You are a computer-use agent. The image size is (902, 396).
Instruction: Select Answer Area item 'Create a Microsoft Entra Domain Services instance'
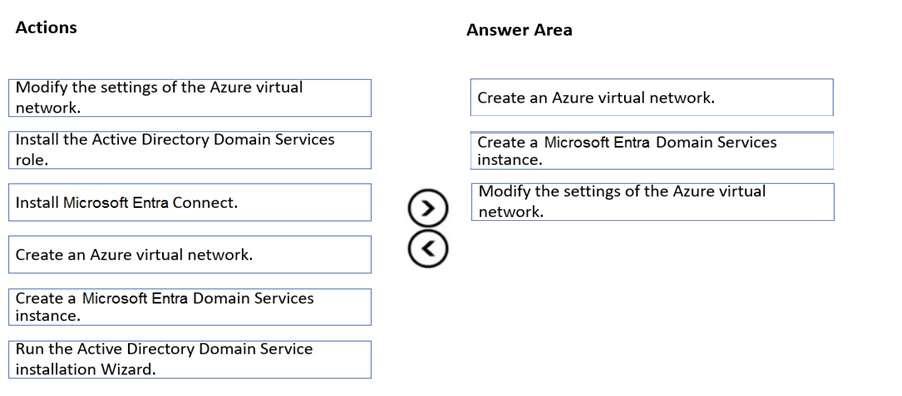[x=652, y=150]
